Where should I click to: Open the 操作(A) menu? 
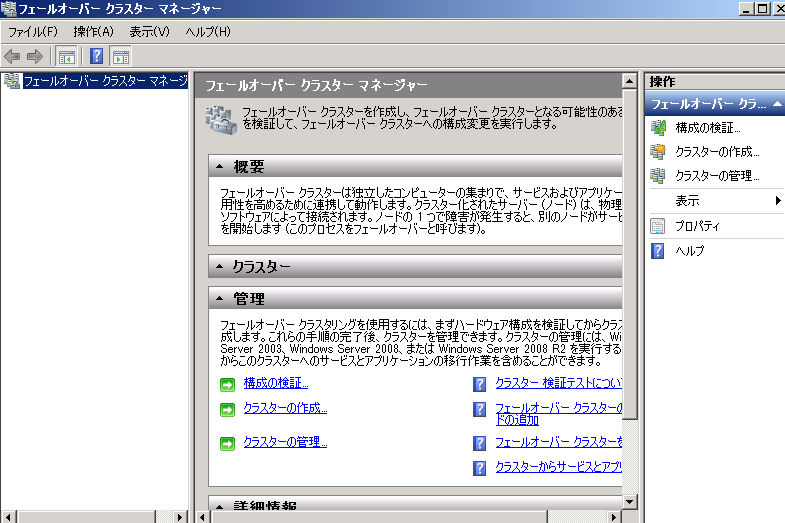(x=93, y=32)
